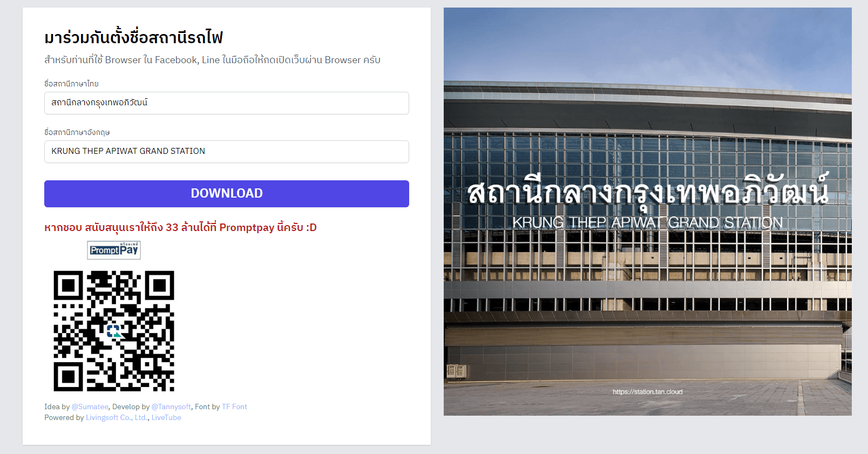This screenshot has height=454, width=868.
Task: Click the ชื่อสถานีภาษาไทย field label
Action: (x=71, y=84)
